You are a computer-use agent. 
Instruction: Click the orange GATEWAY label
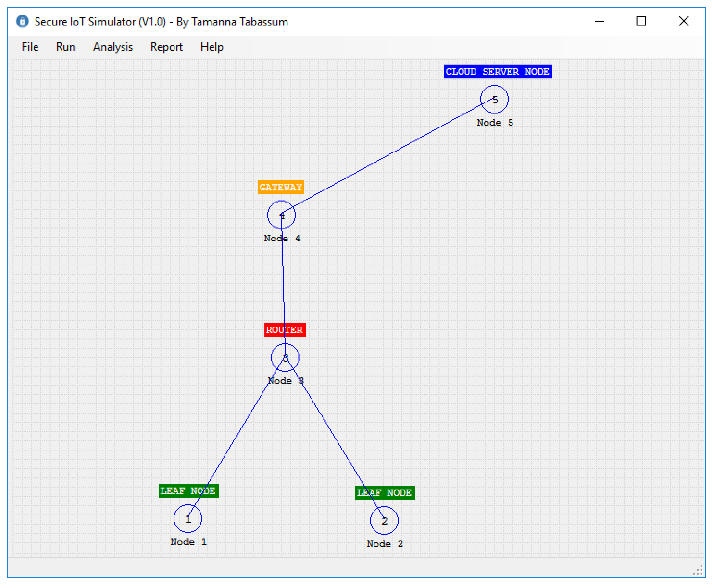click(280, 187)
